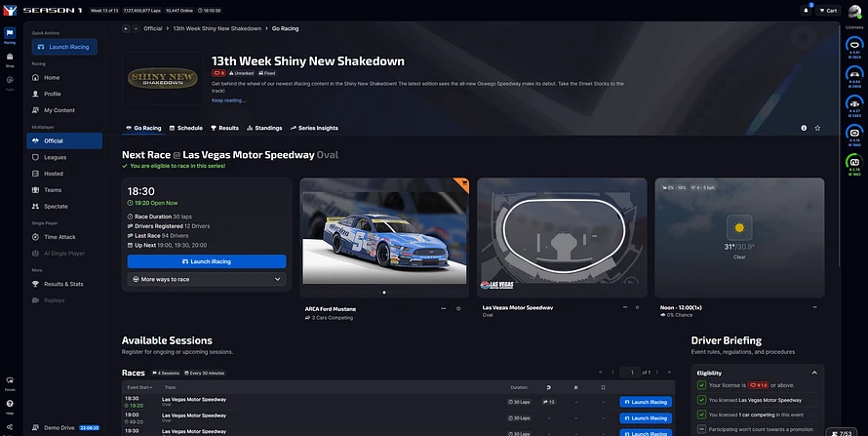This screenshot has width=868, height=436.
Task: Open Demo Drive in the sidebar
Action: point(64,427)
